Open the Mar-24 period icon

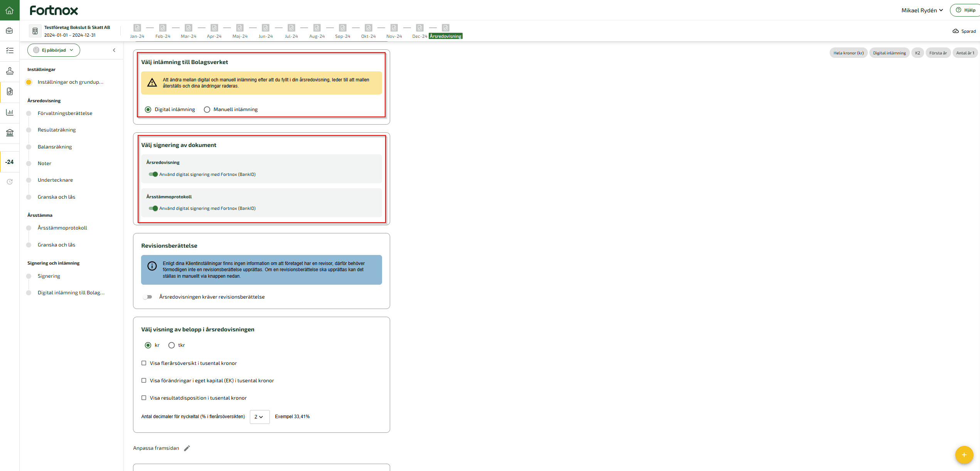[189, 28]
